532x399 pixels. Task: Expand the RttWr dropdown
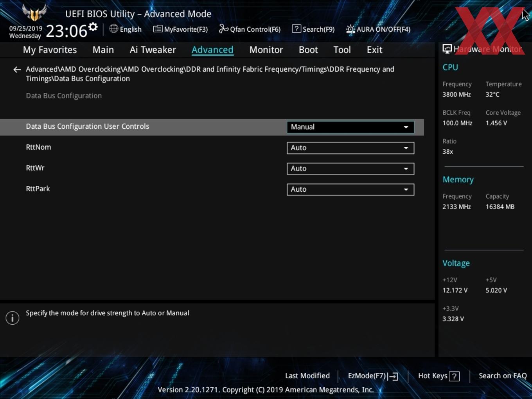coord(350,169)
